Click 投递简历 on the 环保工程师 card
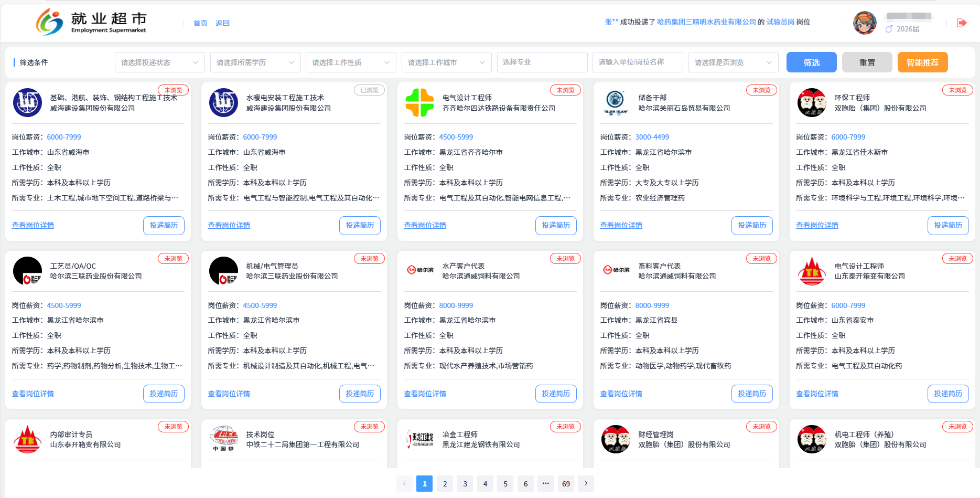 [x=948, y=225]
